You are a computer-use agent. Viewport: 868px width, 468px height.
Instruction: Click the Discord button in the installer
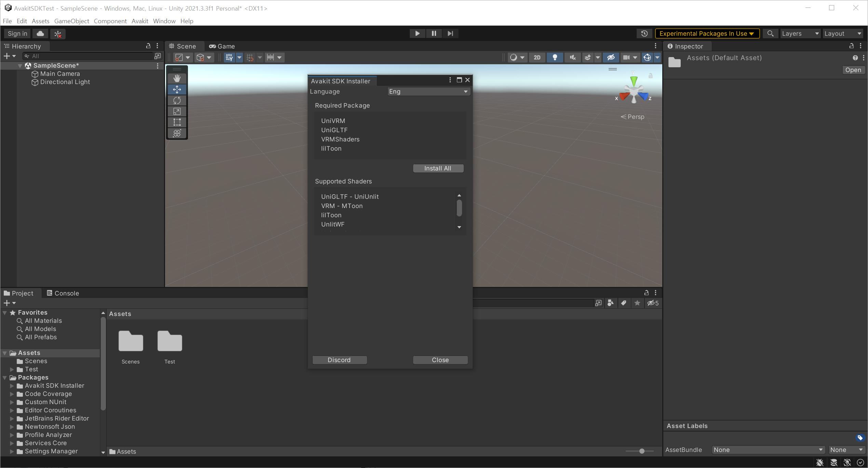[x=339, y=360]
